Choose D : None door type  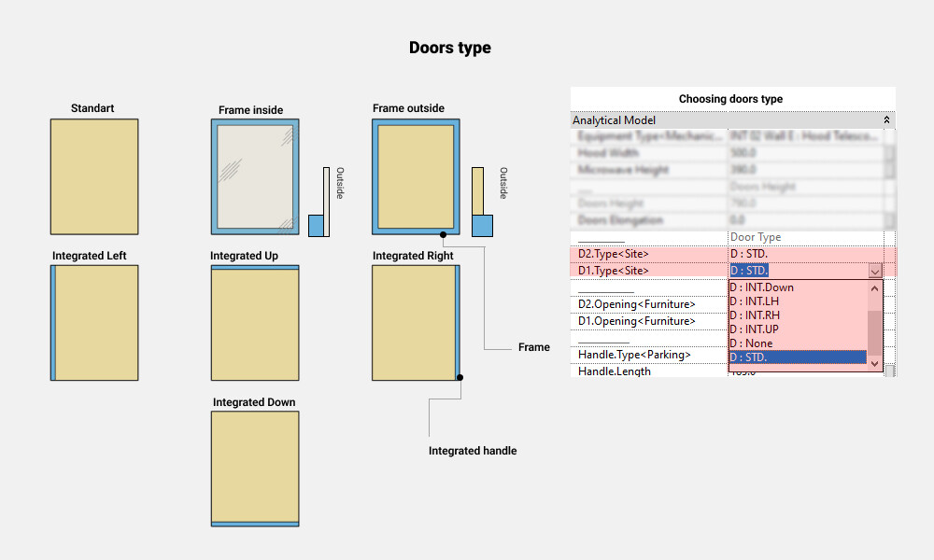click(752, 343)
